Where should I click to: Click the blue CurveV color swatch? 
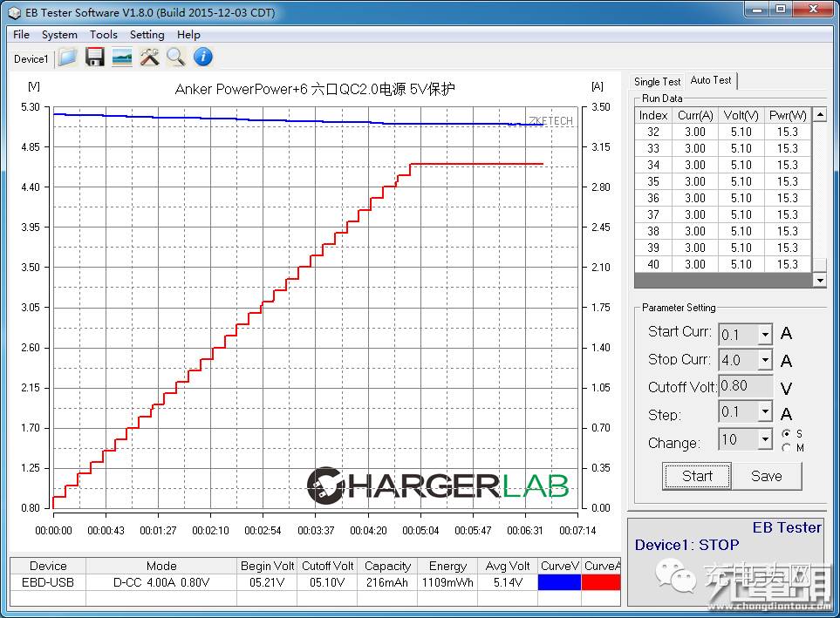(x=559, y=582)
